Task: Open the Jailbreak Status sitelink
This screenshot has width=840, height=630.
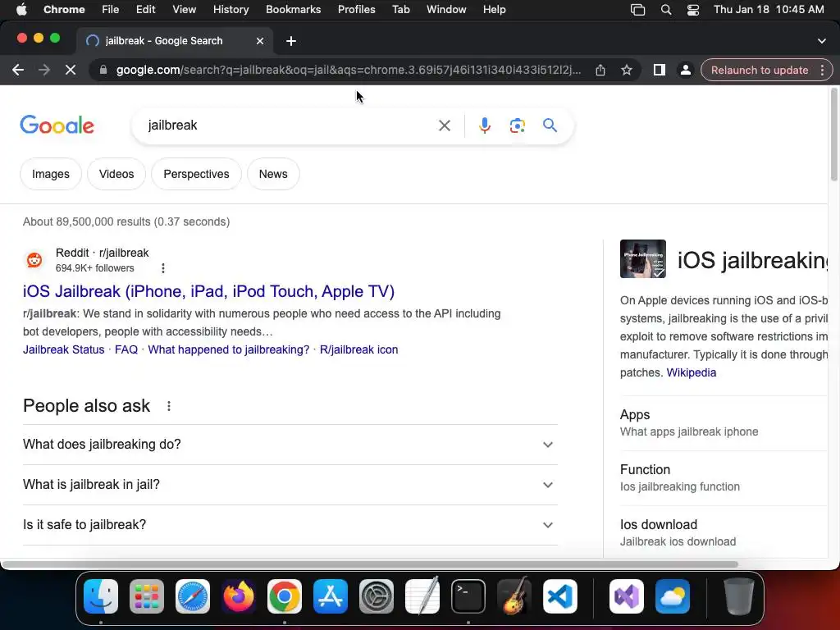Action: click(64, 349)
